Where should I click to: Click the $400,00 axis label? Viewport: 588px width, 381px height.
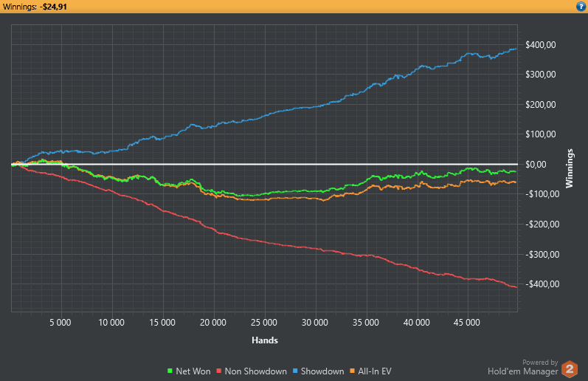tap(540, 45)
